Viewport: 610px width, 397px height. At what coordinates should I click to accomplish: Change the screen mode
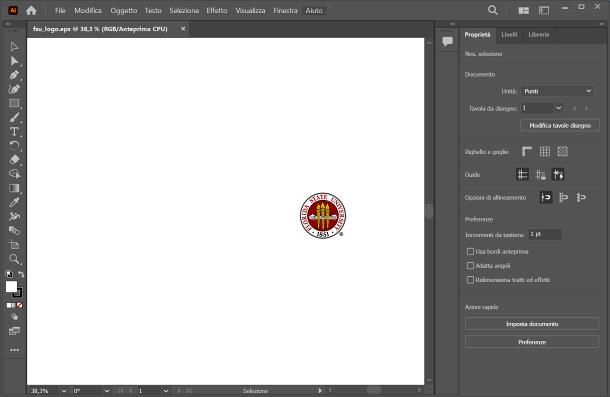coord(14,331)
